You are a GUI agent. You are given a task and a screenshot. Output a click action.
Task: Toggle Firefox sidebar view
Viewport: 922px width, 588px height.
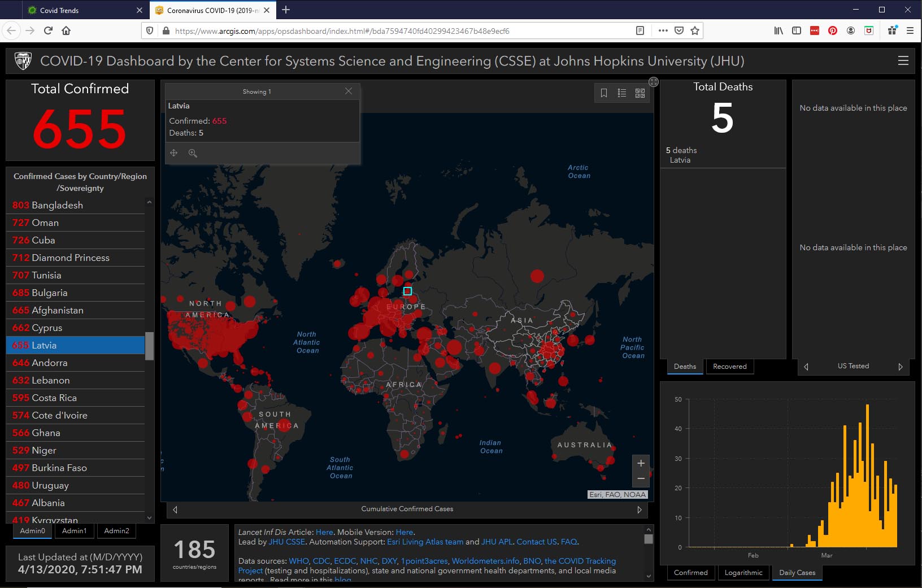pyautogui.click(x=797, y=31)
